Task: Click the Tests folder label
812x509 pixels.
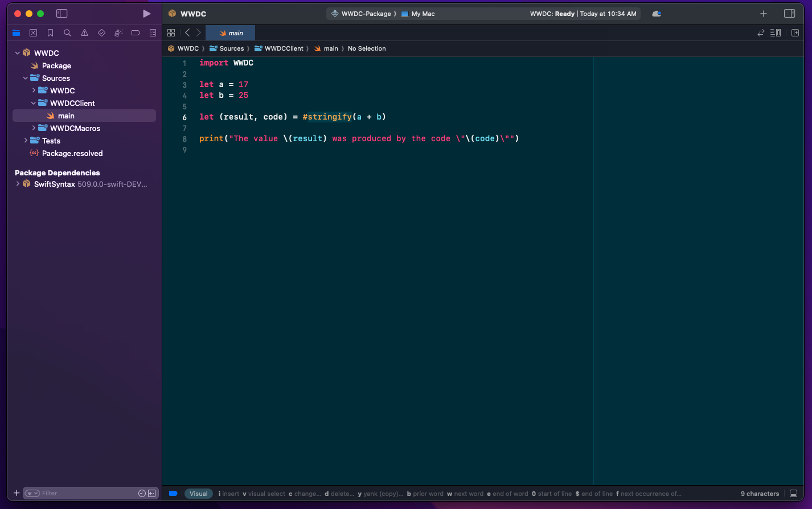Action: point(51,141)
